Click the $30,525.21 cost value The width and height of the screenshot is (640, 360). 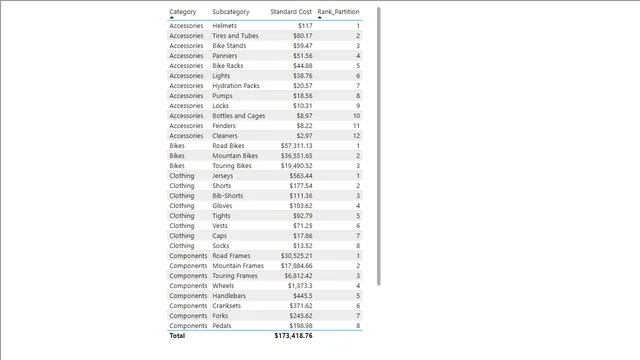(296, 256)
